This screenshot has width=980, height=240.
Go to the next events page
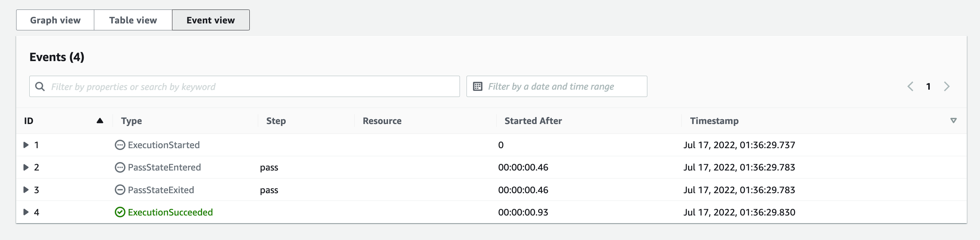947,87
